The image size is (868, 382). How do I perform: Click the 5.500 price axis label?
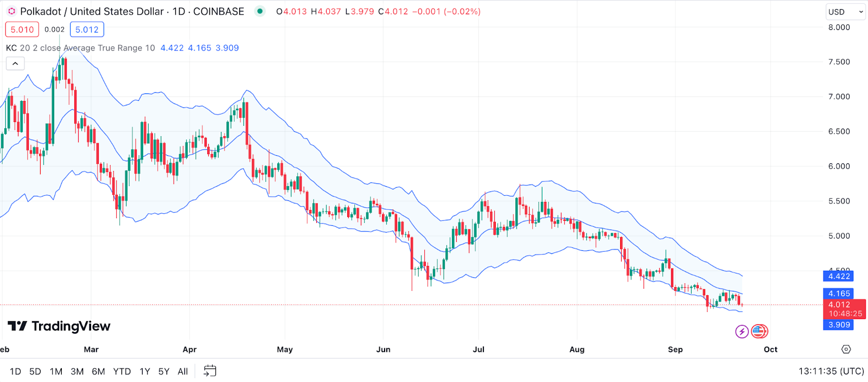[x=839, y=201]
